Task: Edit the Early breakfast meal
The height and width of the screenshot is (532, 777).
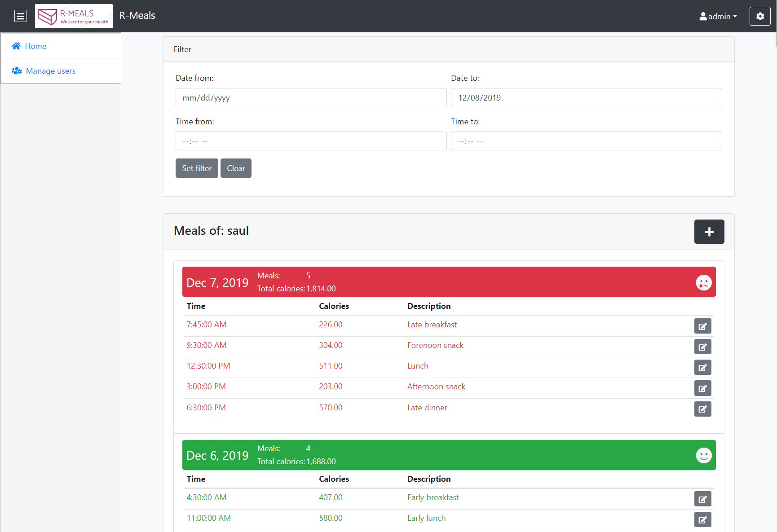Action: (702, 499)
